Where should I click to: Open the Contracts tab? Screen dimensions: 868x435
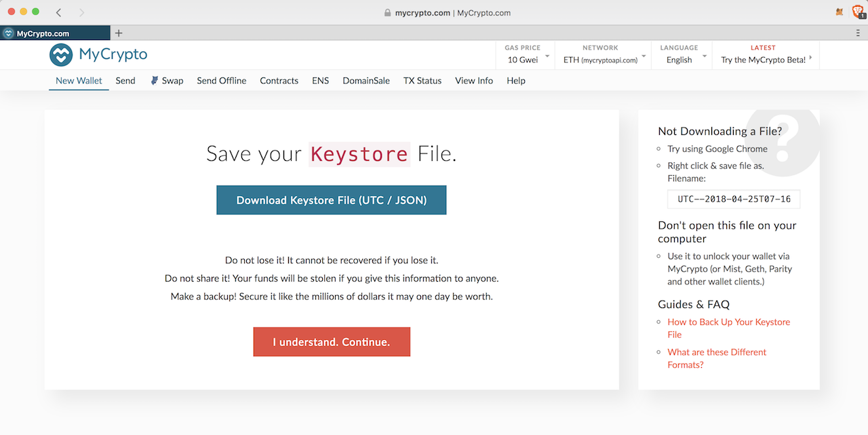point(279,81)
